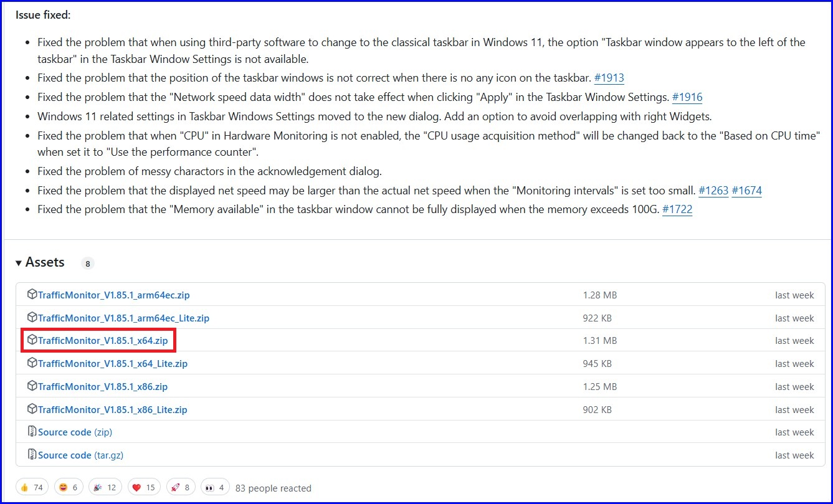Click '83 people reacted' text
This screenshot has height=504, width=833.
click(x=274, y=488)
